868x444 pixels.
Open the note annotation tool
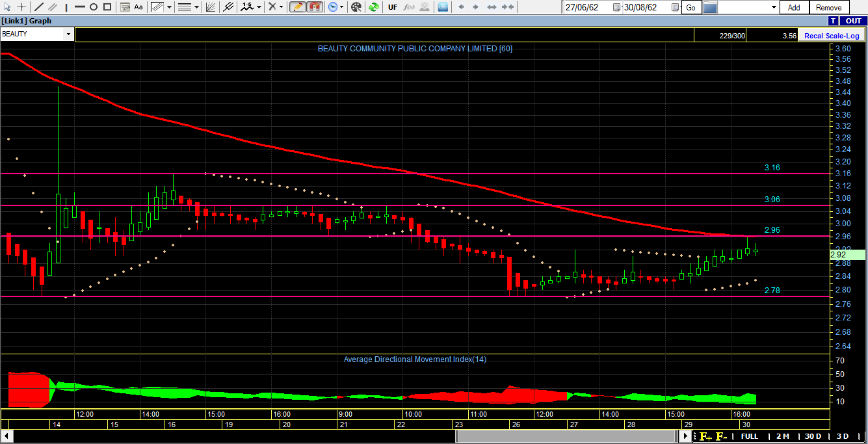(125, 7)
